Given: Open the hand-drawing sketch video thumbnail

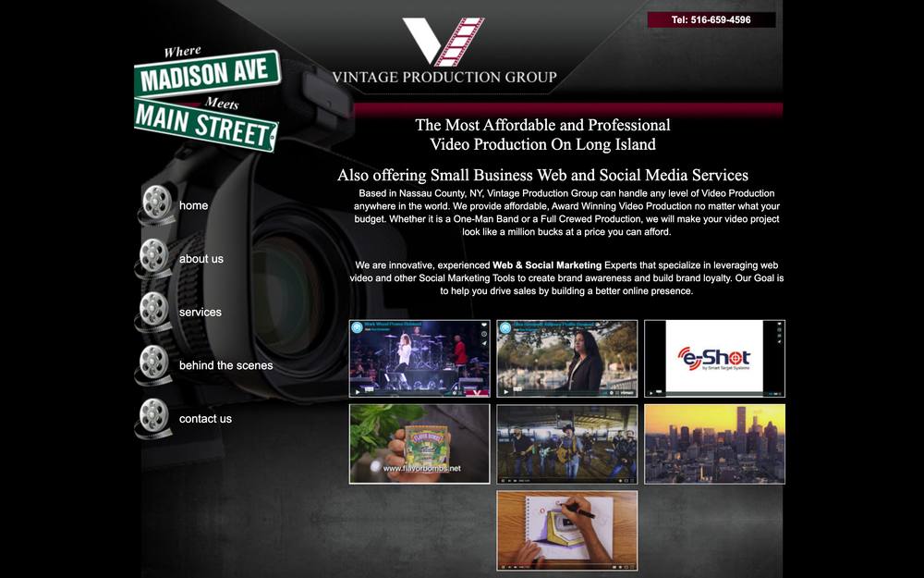Looking at the screenshot, I should tap(567, 530).
